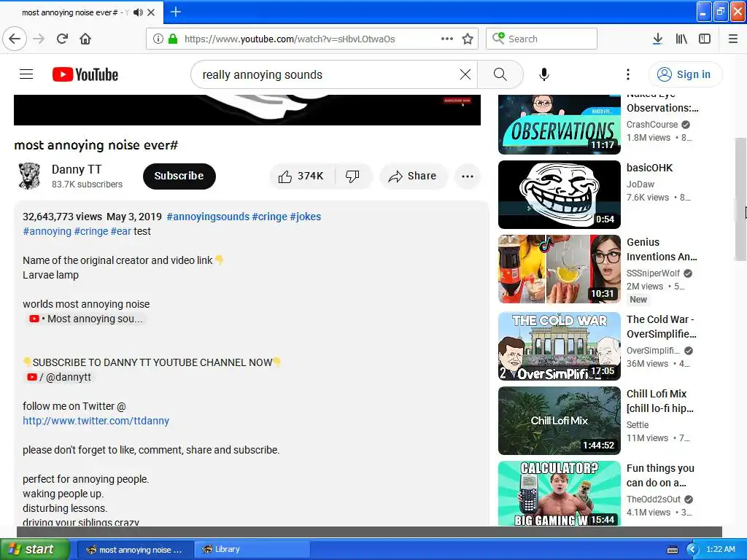Image resolution: width=747 pixels, height=560 pixels.
Task: Click the Danny TT channel name
Action: pyautogui.click(x=76, y=169)
